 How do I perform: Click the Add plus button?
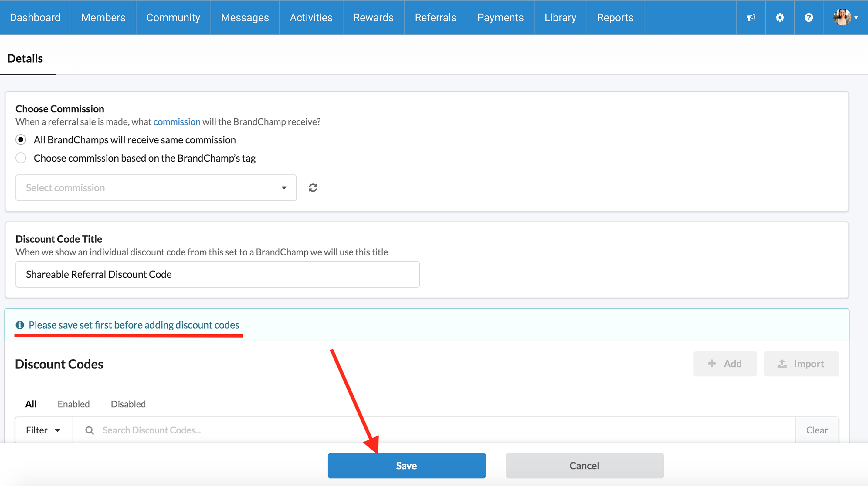click(x=725, y=364)
